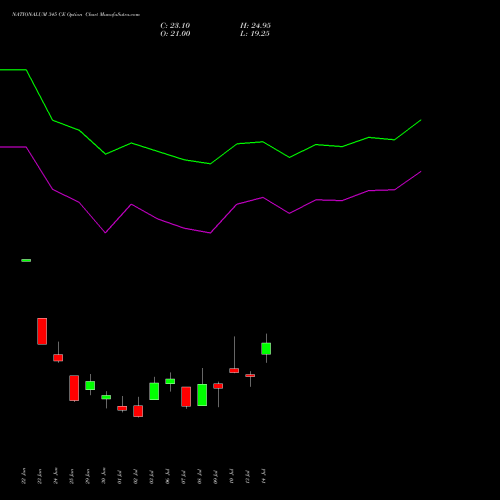Select the small red candle above 12 Jul
Image resolution: width=500 pixels, height=500 pixels.
250,376
